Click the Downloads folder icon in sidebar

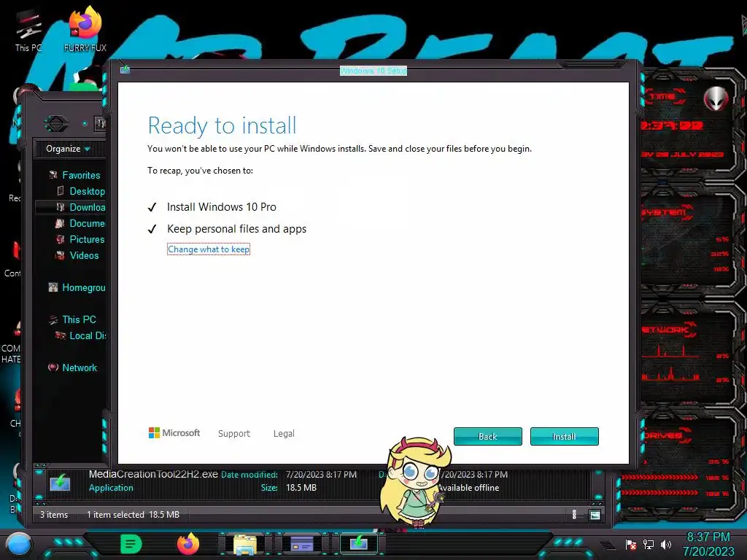(x=60, y=207)
